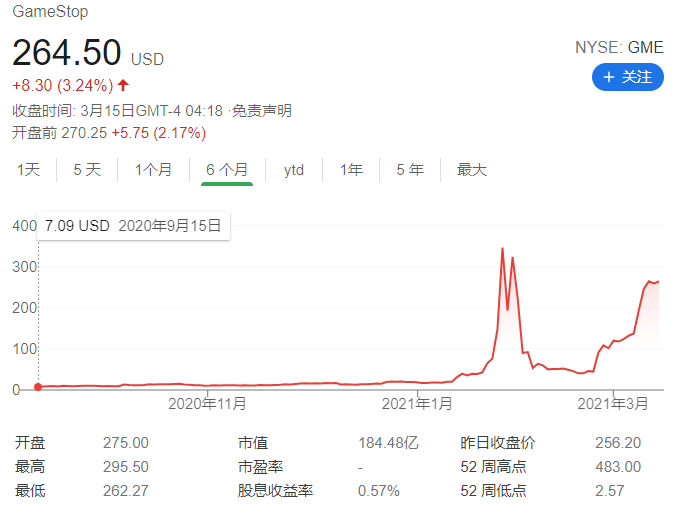
Task: Click the 昨日收盘价 value 256.20
Action: tap(618, 443)
